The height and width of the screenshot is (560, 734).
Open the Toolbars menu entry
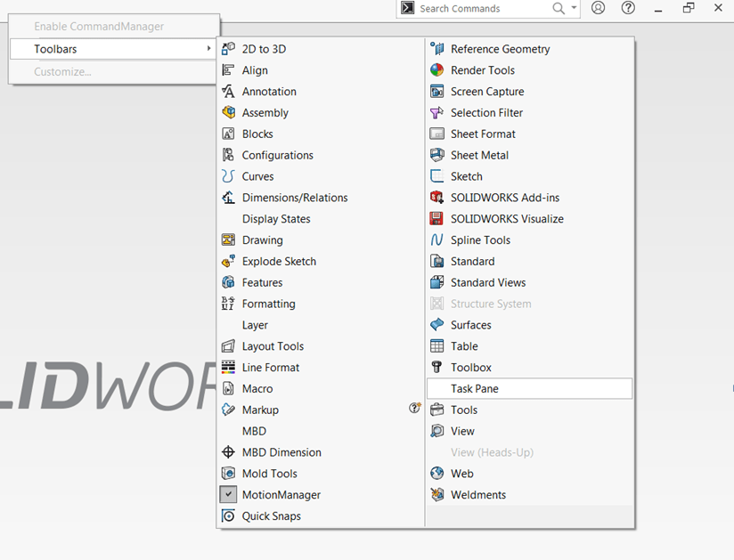point(113,49)
